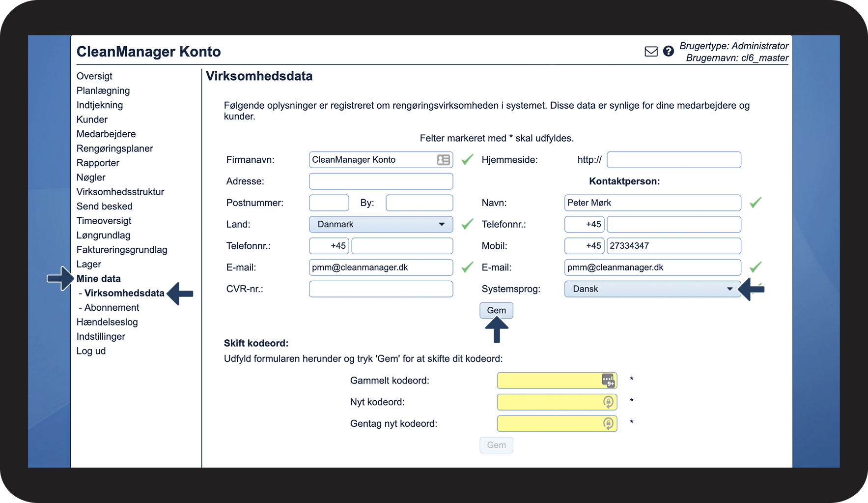Focus the Hjemmeside URL text field

[x=673, y=160]
